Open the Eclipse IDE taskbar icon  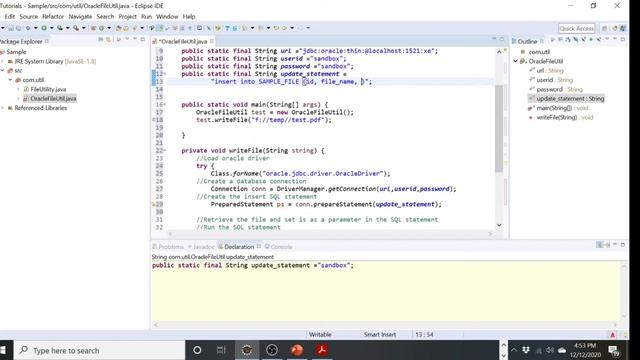click(x=247, y=350)
